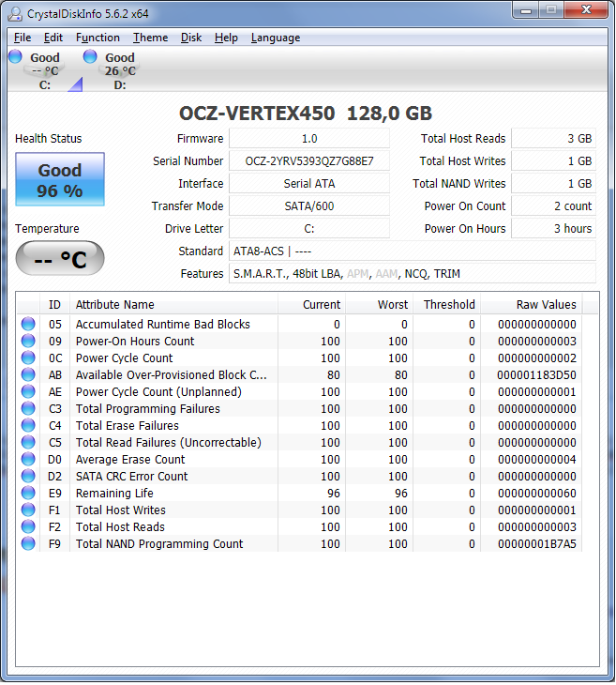Click the Drive Letter field C:
Screen dimensions: 616x685
pos(309,228)
